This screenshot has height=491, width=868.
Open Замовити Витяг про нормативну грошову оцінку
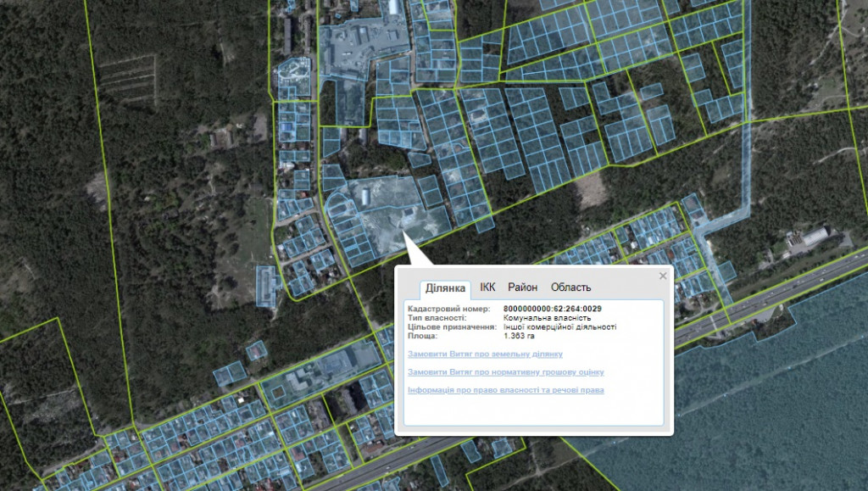tap(505, 372)
